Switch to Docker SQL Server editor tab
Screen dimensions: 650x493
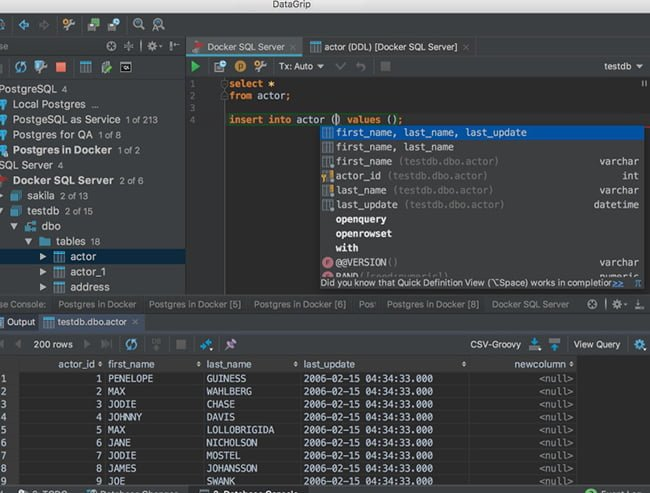pyautogui.click(x=245, y=47)
